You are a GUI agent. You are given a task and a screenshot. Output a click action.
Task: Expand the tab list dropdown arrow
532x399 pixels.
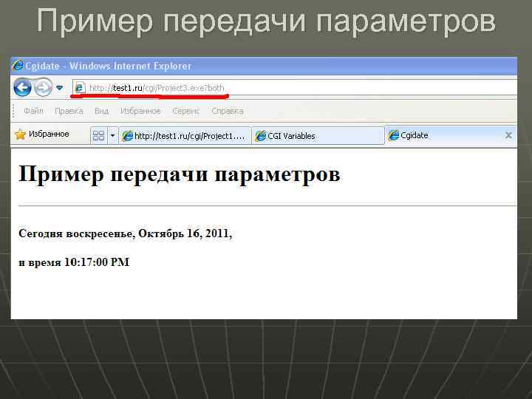pos(112,136)
